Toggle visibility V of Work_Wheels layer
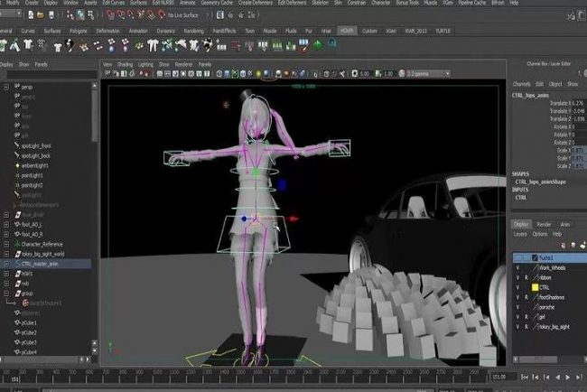Image resolution: width=587 pixels, height=392 pixels. coord(517,268)
